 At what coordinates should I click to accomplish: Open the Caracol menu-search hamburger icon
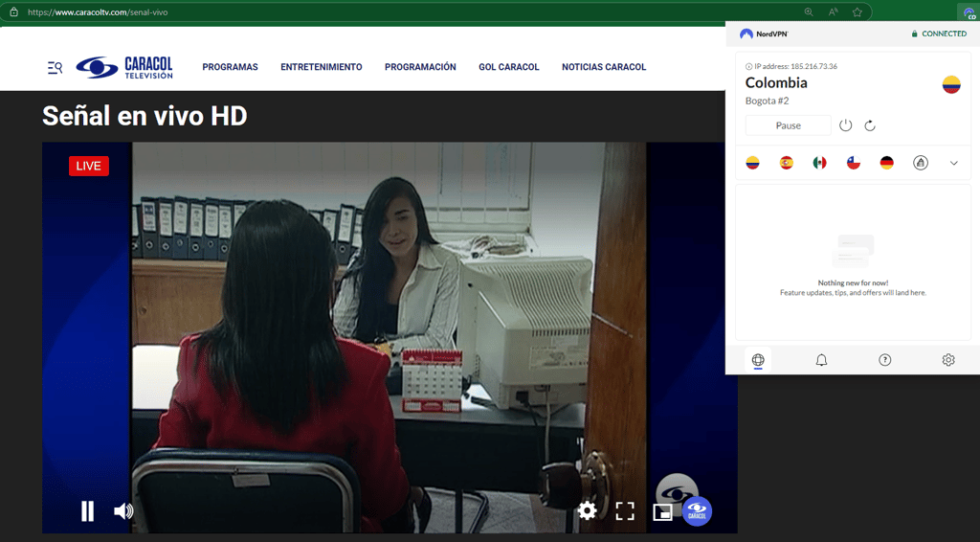click(55, 68)
